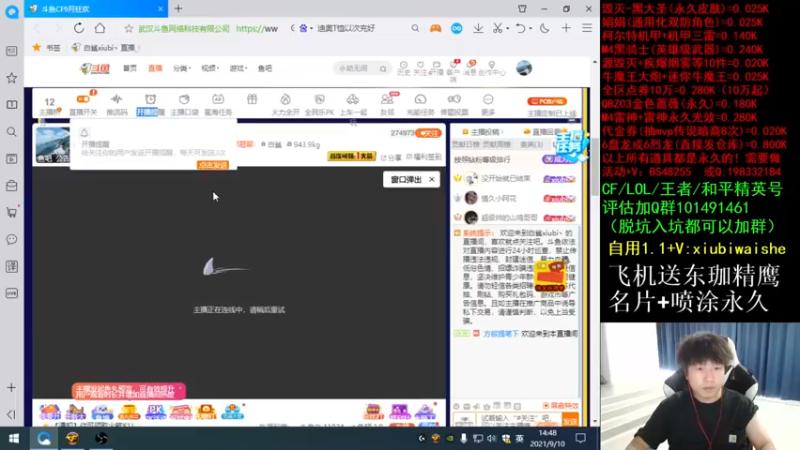The image size is (800, 450).
Task: Click the 窗口弹出 popout button
Action: (406, 180)
